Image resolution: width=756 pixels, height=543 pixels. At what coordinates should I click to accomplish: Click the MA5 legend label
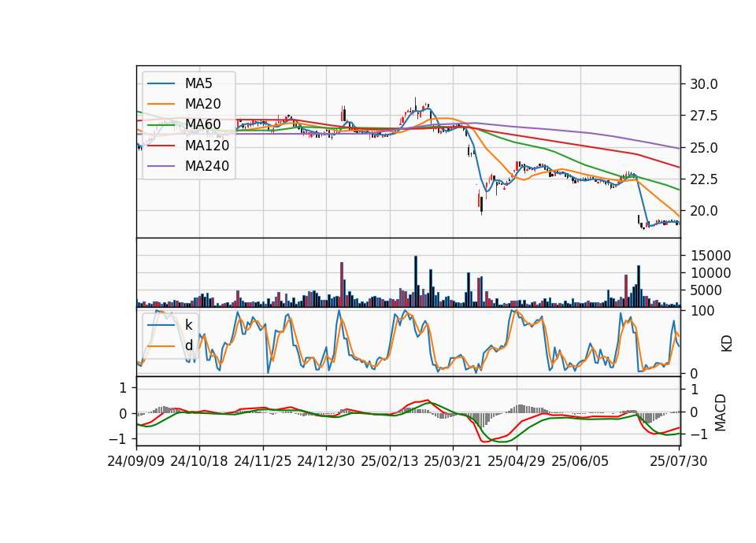198,83
